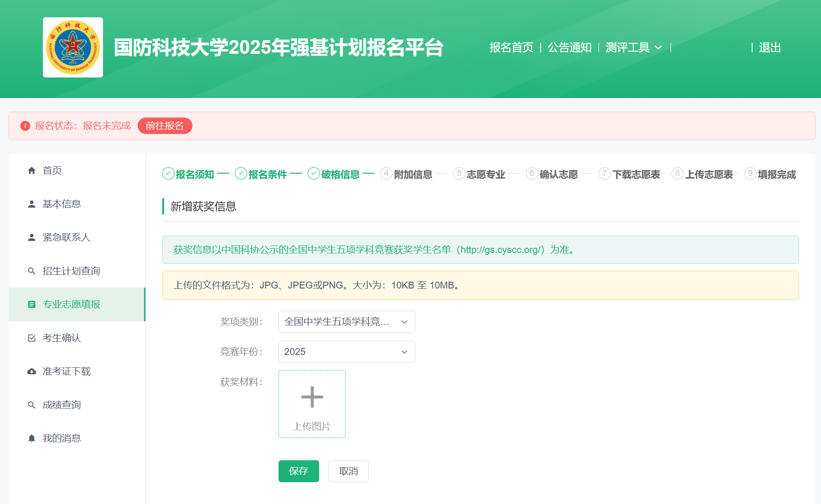The height and width of the screenshot is (504, 821).
Task: Click step 7 circle for 下载志愿表
Action: pyautogui.click(x=604, y=174)
